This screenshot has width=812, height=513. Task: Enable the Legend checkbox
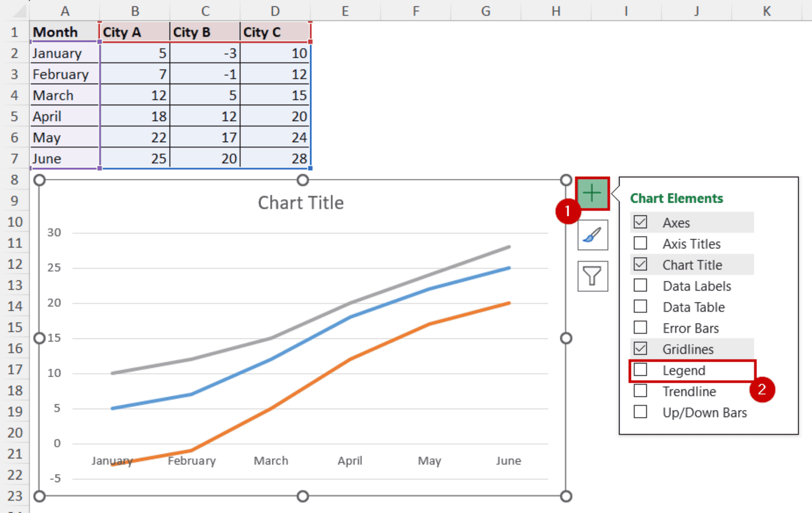click(641, 370)
